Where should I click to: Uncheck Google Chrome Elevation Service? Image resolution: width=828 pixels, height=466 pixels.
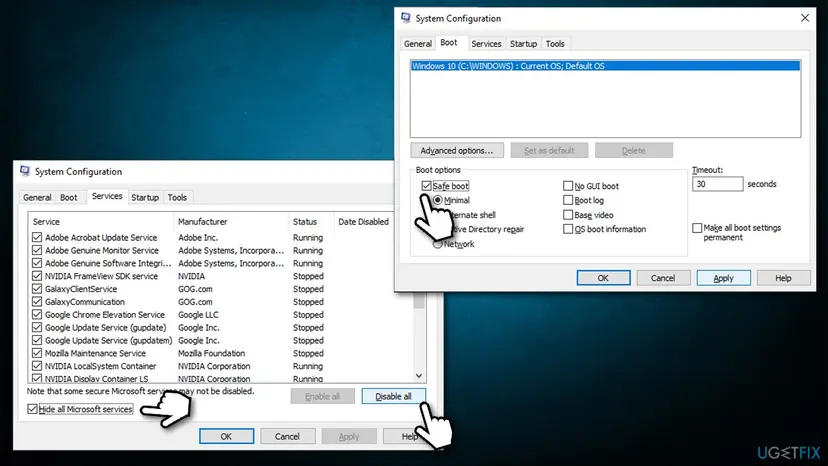(x=37, y=314)
